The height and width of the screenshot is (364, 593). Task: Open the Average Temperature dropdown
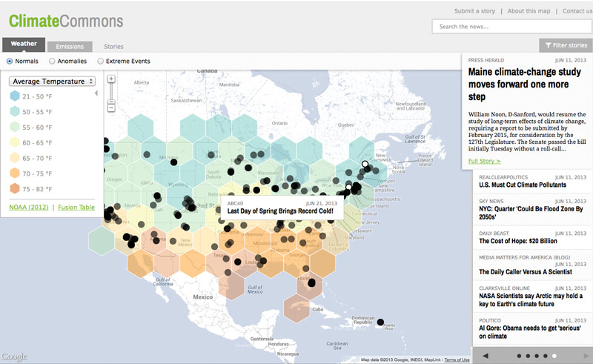pyautogui.click(x=52, y=82)
